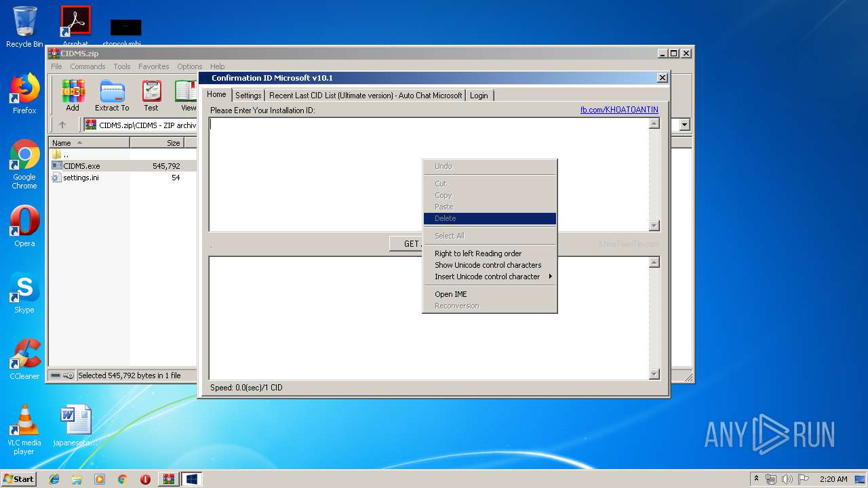This screenshot has height=488, width=868.
Task: Open the black stopcolumbi desktop file
Action: pos(125,33)
